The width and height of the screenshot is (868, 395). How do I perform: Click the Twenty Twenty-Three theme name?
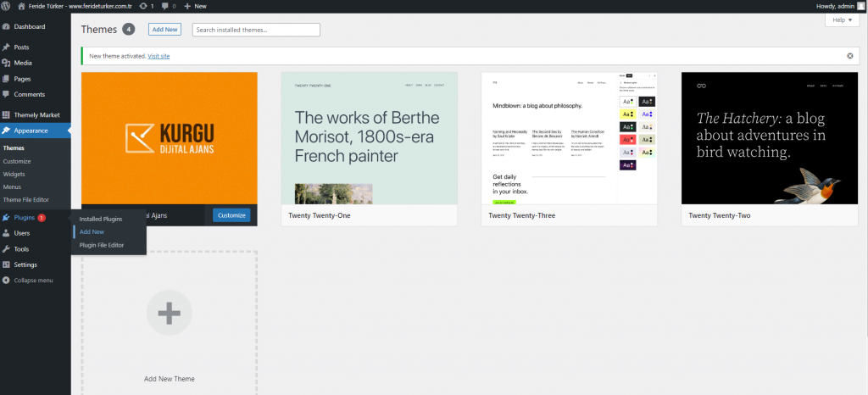[522, 215]
